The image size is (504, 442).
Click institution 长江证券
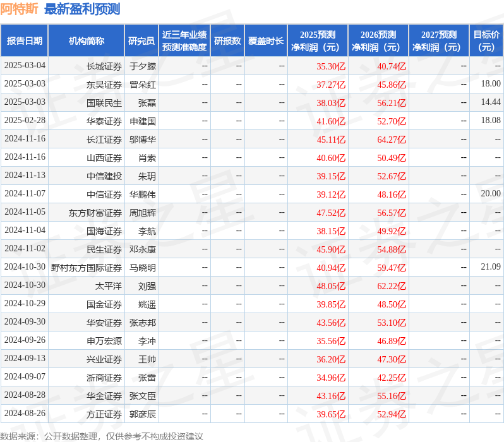[x=104, y=140]
